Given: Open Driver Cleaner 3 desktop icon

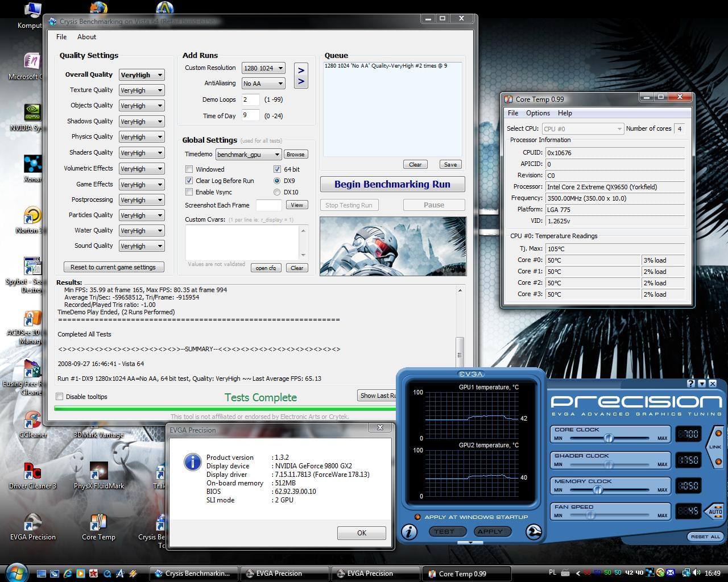Looking at the screenshot, I should 32,476.
